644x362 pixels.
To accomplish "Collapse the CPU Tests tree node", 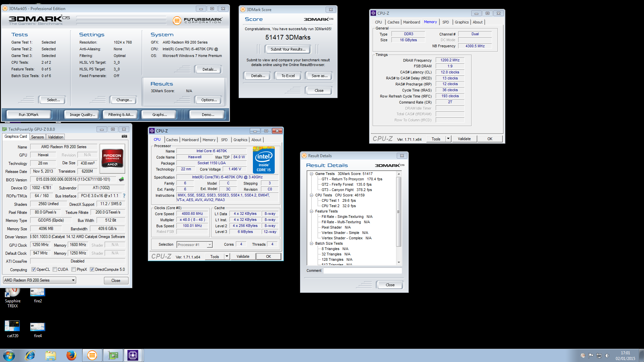I will [311, 195].
